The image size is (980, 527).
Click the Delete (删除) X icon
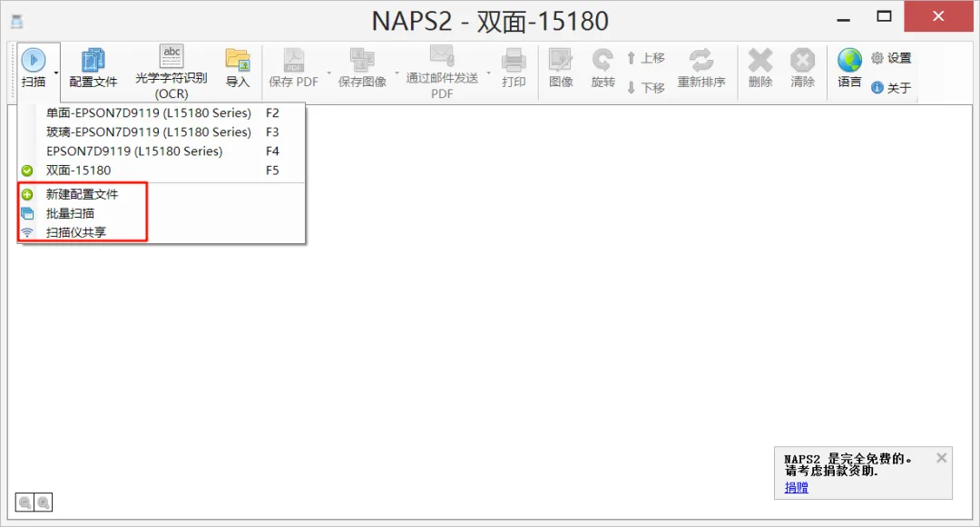tap(760, 61)
